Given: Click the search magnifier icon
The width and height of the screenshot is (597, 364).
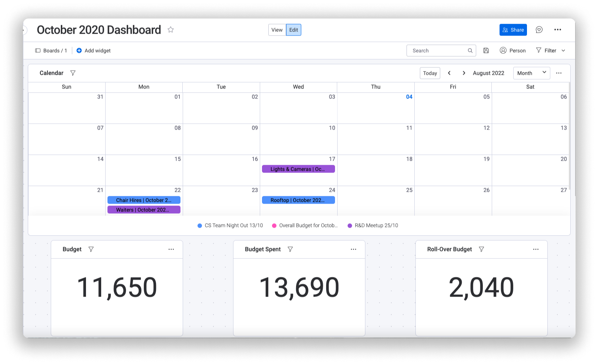Looking at the screenshot, I should pos(470,50).
